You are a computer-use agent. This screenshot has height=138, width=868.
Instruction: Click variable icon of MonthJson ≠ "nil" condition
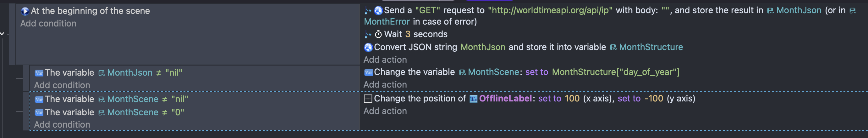(39, 73)
